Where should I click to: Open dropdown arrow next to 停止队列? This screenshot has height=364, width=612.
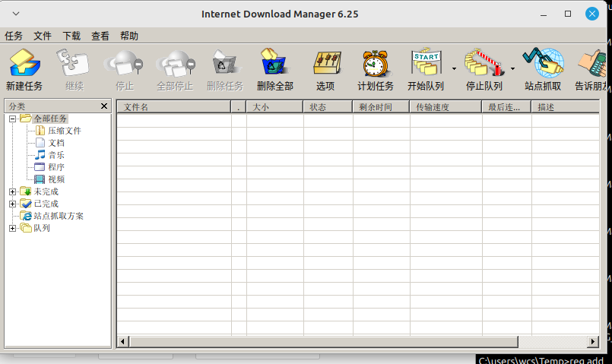512,69
